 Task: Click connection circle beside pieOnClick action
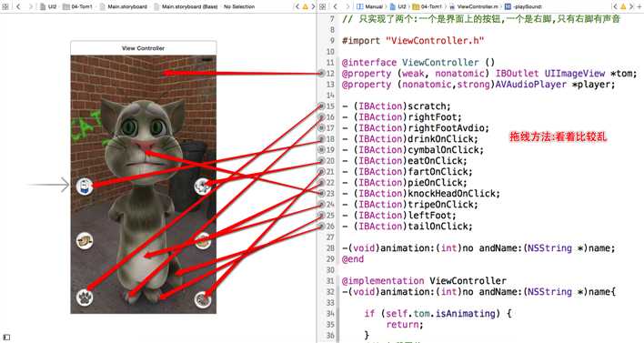point(322,182)
